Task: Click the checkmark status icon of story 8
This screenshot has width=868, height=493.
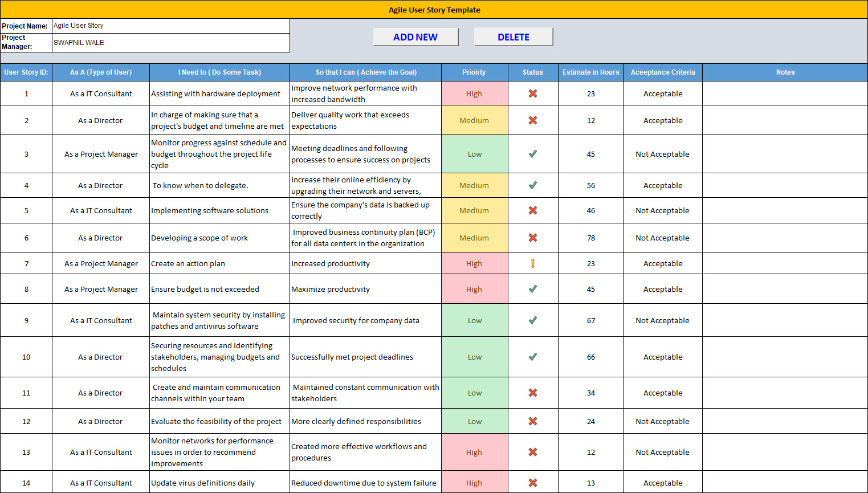Action: tap(532, 288)
